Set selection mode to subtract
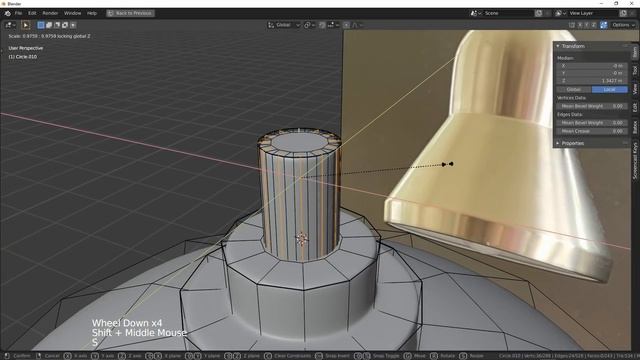This screenshot has width=640, height=360. [x=57, y=25]
